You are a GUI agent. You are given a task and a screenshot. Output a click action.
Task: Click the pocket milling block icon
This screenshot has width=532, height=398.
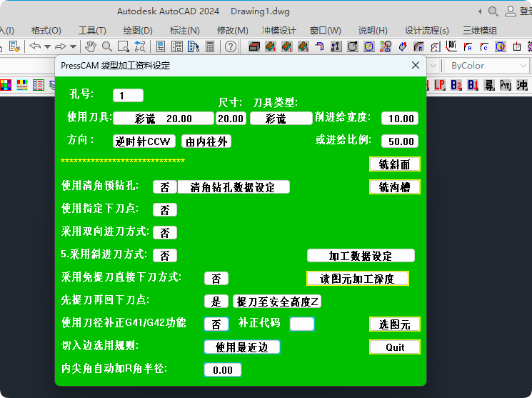[254, 46]
